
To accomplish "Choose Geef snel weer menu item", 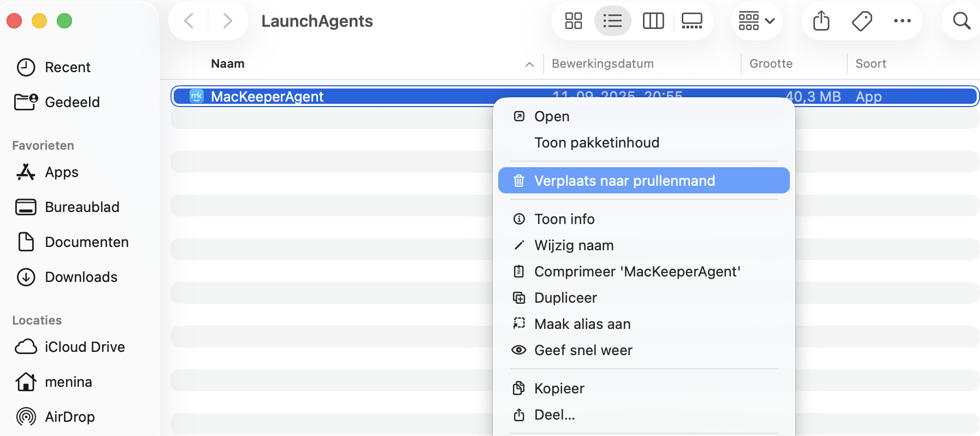I will (x=644, y=350).
